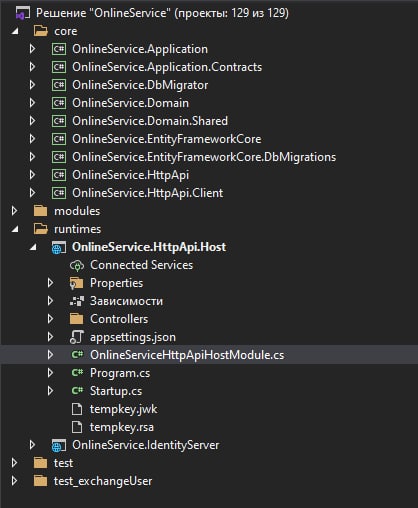Screen dimensions: 418x508
Task: Click the test_exchangeUser folder icon
Action: click(x=41, y=481)
